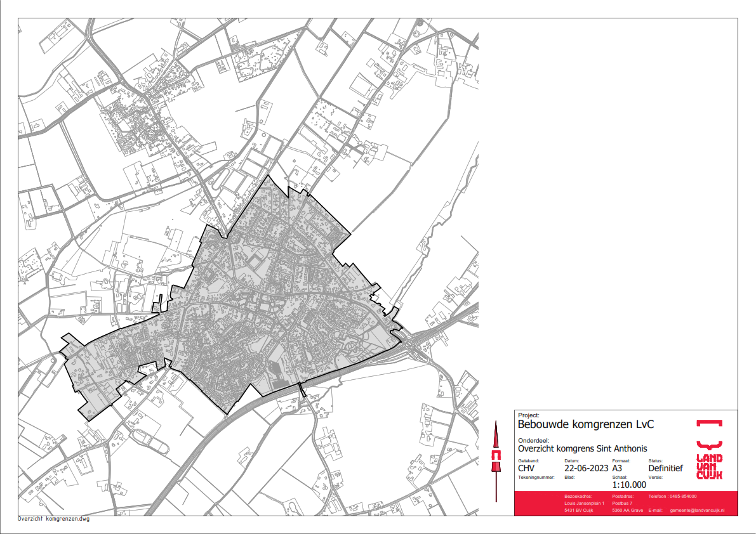Select the project title Bebouwde komgrenzen LvC
756x534 pixels.
(586, 424)
